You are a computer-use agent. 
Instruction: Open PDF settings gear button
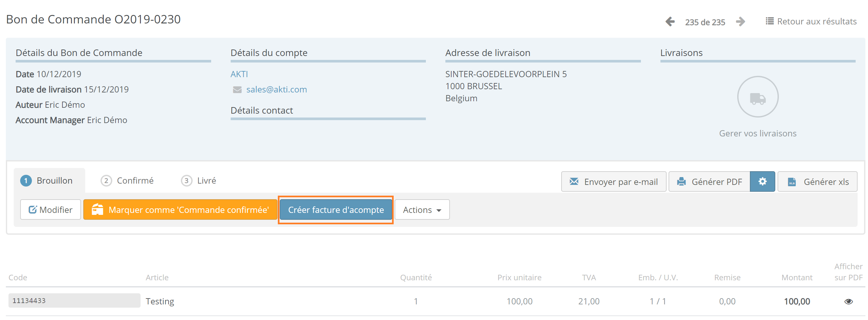[x=762, y=182]
